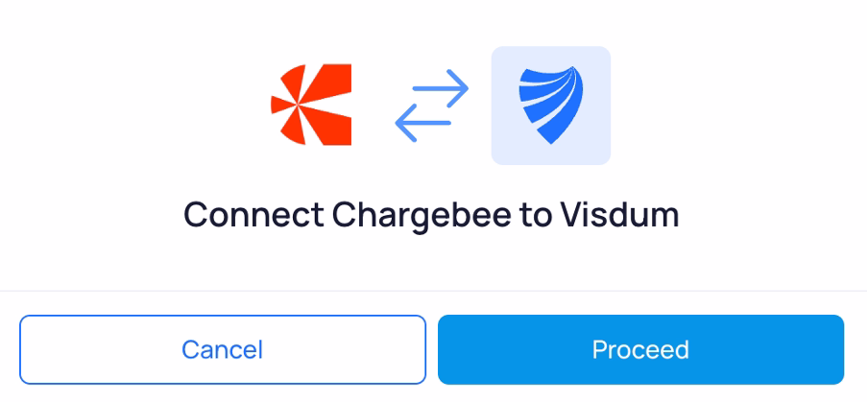
Task: Proceed with the Chargebee connection
Action: point(640,349)
